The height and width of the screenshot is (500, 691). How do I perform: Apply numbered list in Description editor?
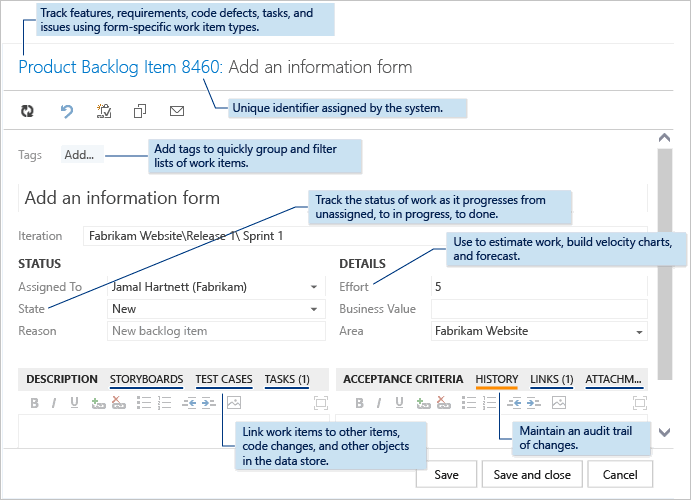tap(164, 403)
